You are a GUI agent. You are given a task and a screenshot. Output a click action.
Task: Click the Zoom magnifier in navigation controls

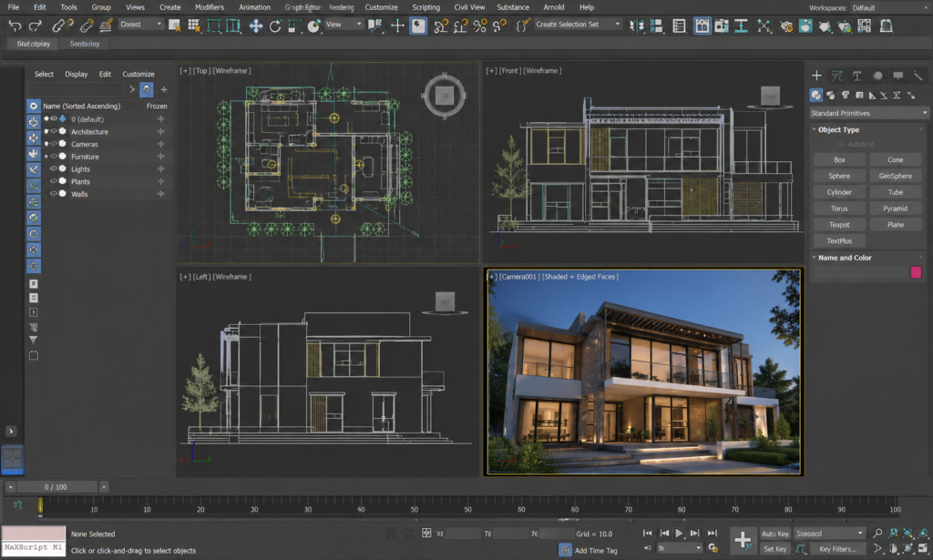(877, 534)
